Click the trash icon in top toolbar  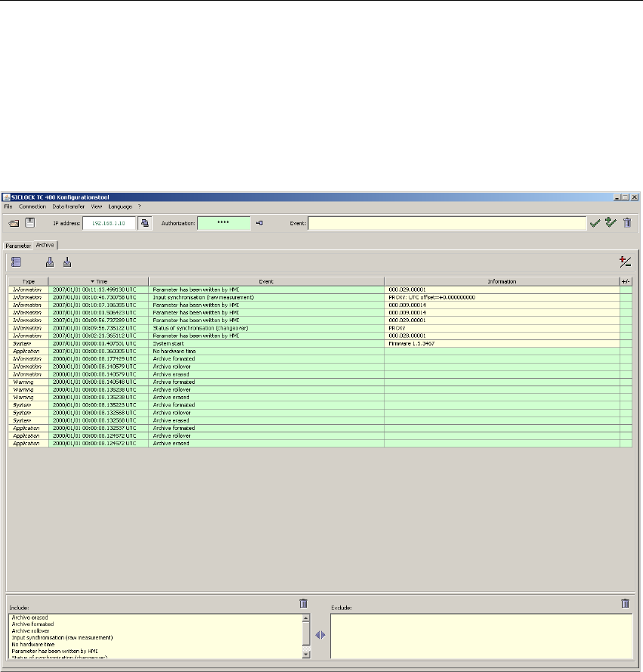coord(627,223)
